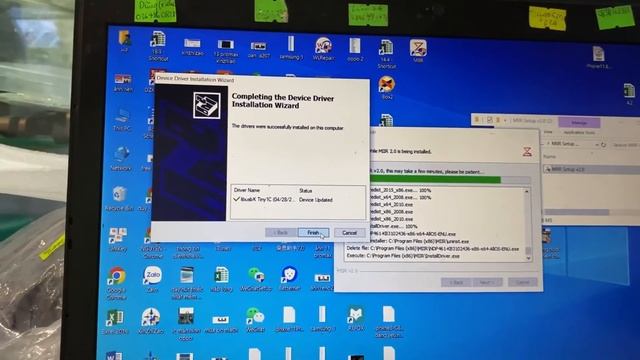Open the MSR desktop shortcut
The width and height of the screenshot is (640, 360).
click(x=418, y=51)
